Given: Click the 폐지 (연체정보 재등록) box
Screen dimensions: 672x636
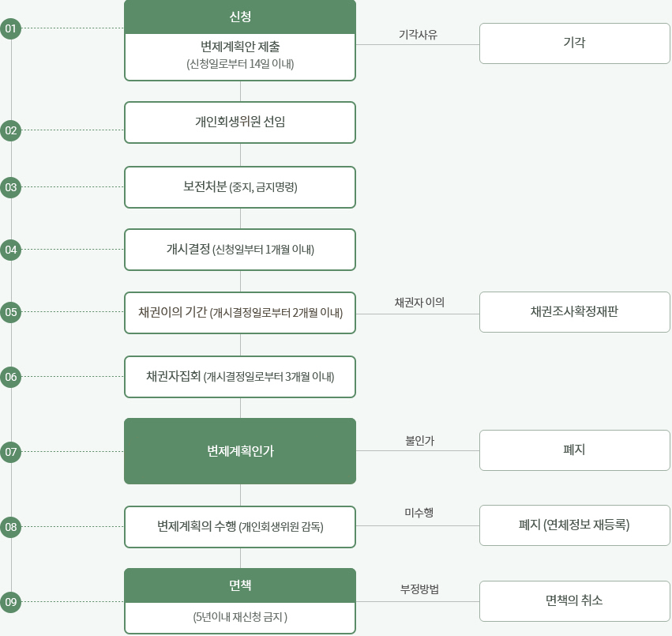Looking at the screenshot, I should click(x=574, y=525).
